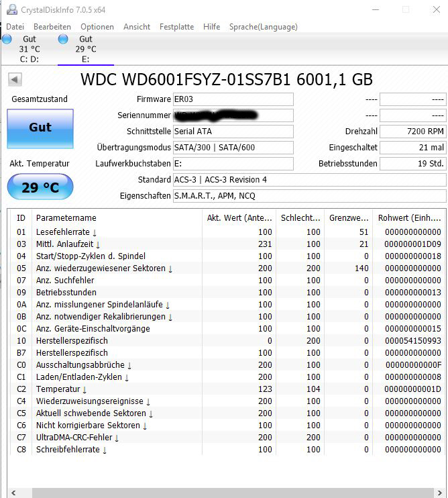Viewport: 448px width, 498px height.
Task: Click the 29 °C temperature button
Action: pyautogui.click(x=40, y=187)
